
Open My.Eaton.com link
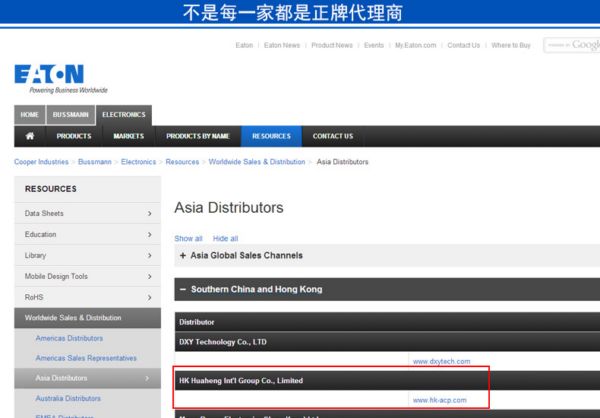pyautogui.click(x=416, y=45)
